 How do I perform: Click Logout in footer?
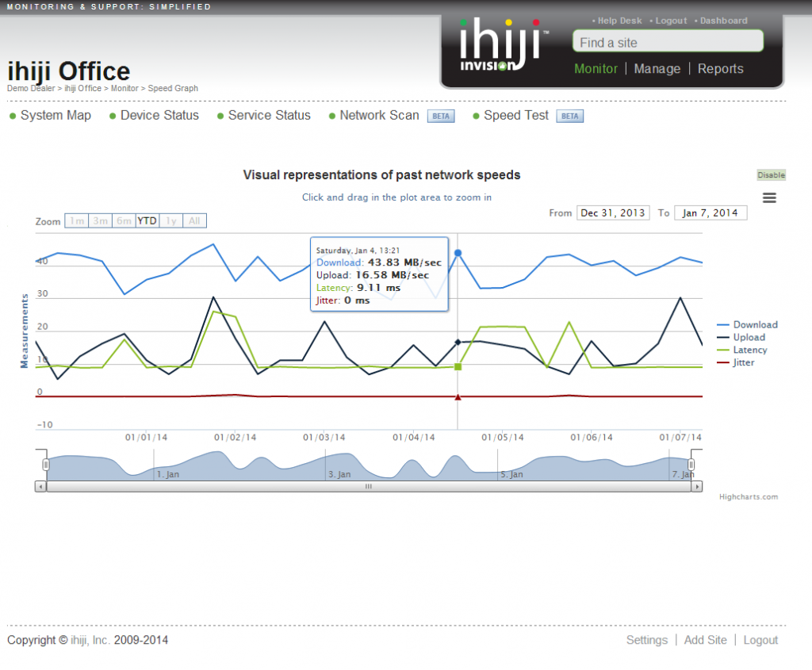(760, 641)
